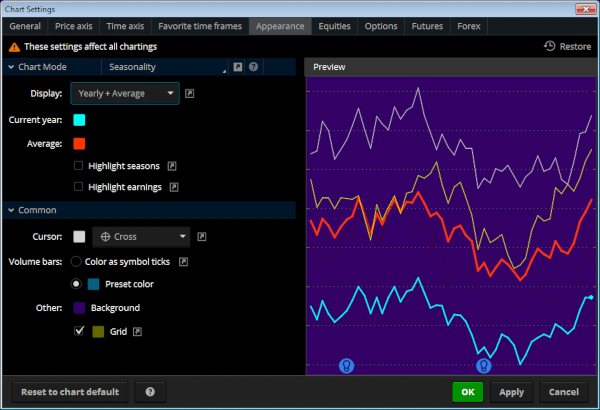600x410 pixels.
Task: Select Color as symbol ticks radio button
Action: tap(75, 261)
